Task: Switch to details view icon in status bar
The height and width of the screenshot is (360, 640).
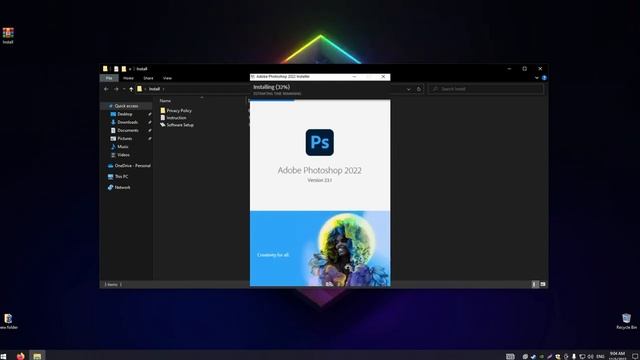Action: 535,284
